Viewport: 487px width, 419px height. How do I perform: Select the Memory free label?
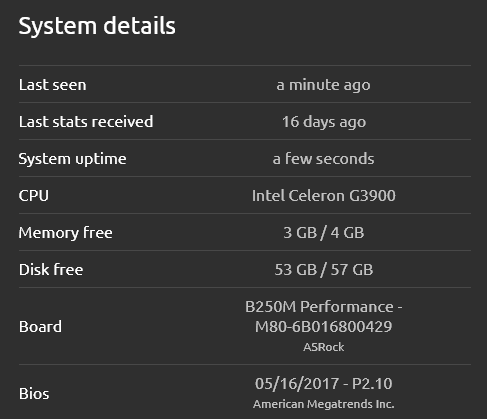pos(65,233)
